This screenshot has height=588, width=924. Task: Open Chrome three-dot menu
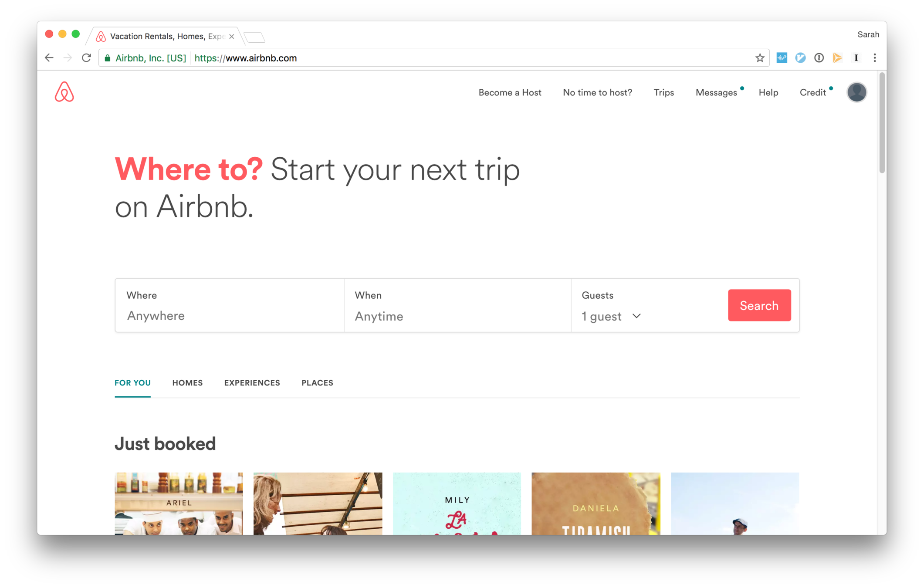click(874, 58)
